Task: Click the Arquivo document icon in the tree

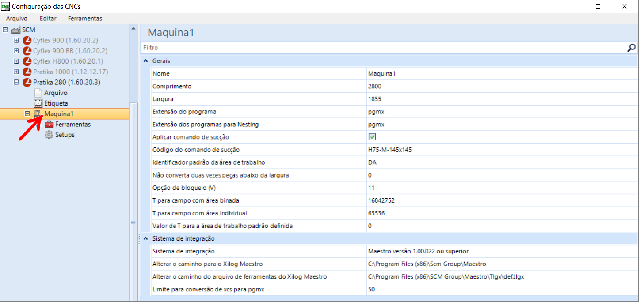Action: (38, 93)
